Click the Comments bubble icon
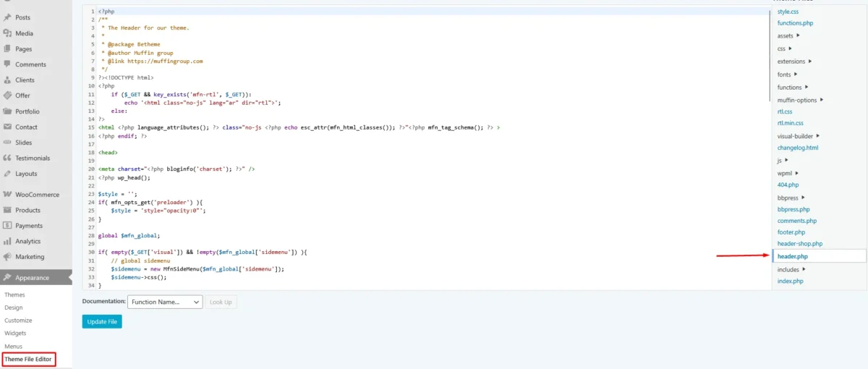Screen dimensions: 868x369 (7, 64)
